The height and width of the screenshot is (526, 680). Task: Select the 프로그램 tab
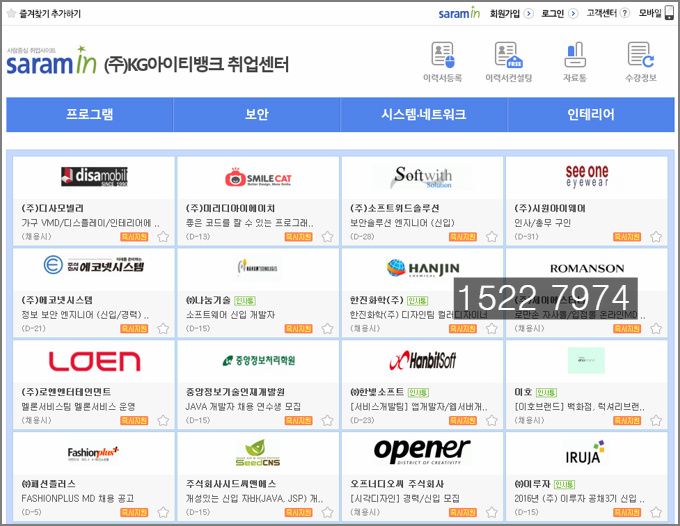[90, 114]
